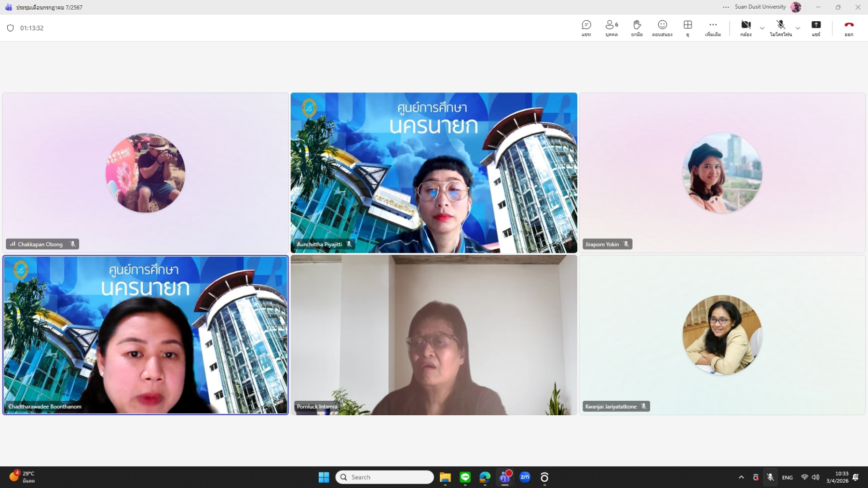The image size is (868, 488).
Task: Expand microphone options dropdown arrow
Action: pos(798,28)
